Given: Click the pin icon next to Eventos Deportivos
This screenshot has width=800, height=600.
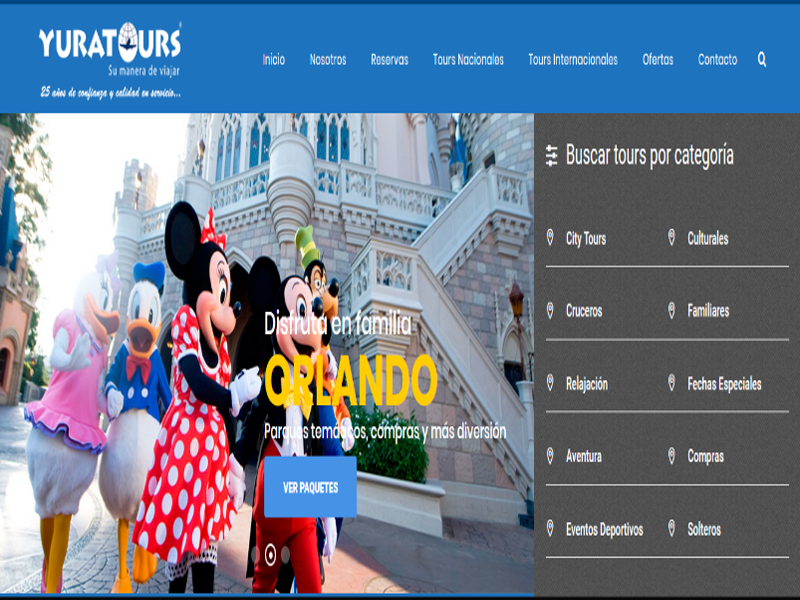Looking at the screenshot, I should tap(550, 529).
